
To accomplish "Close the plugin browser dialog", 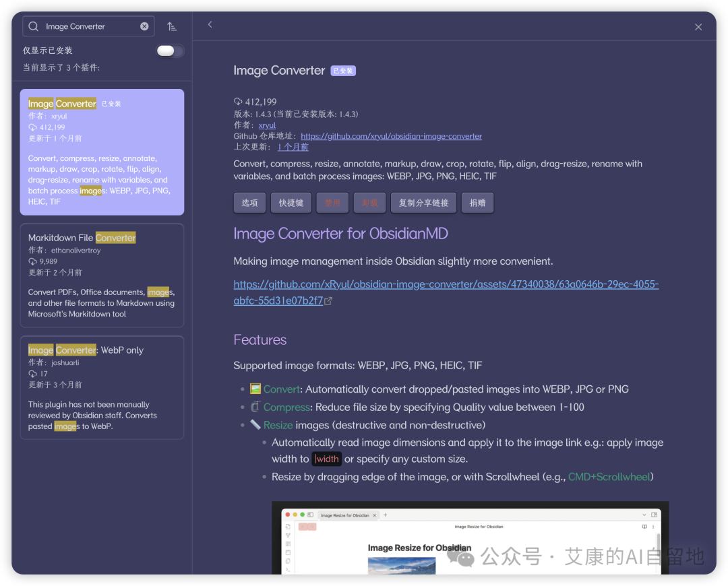I will click(698, 27).
